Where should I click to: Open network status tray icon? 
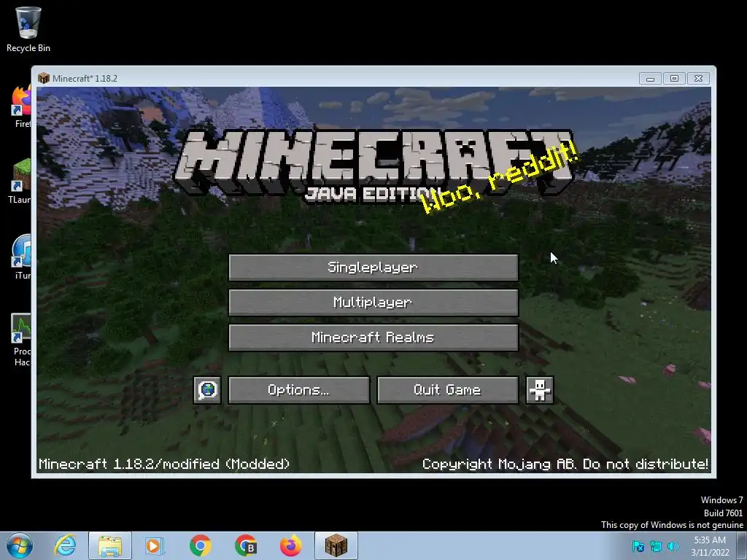[x=656, y=546]
